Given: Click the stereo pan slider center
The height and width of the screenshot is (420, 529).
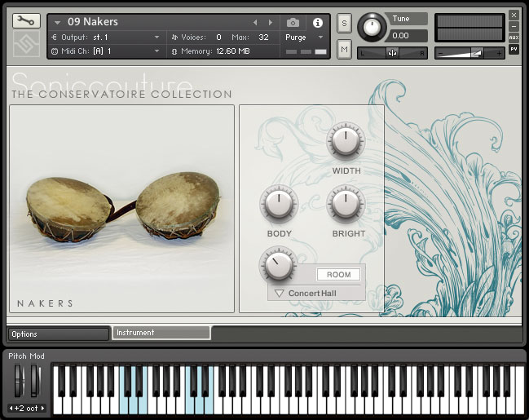Looking at the screenshot, I should point(392,53).
